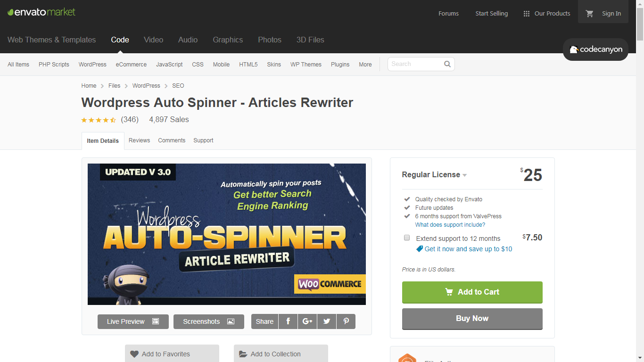
Task: Select PHP Scripts subcategory
Action: click(54, 65)
